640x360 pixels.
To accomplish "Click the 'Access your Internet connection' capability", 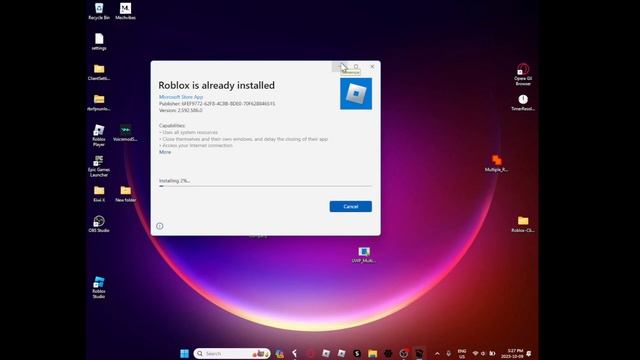I will (196, 145).
